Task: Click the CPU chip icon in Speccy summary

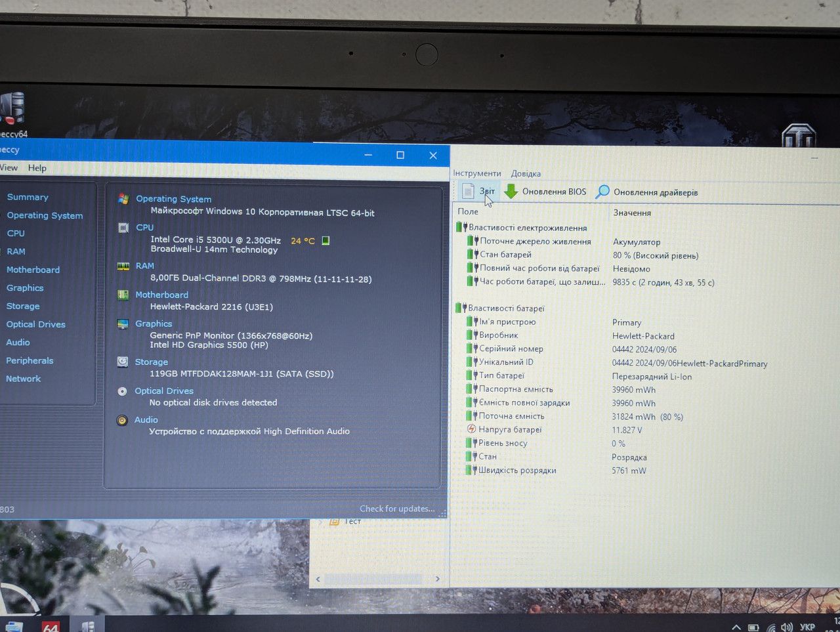Action: coord(123,228)
